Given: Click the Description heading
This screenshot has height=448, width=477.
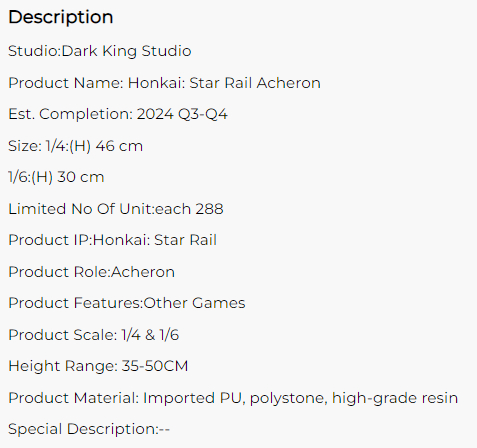Looking at the screenshot, I should point(61,18).
